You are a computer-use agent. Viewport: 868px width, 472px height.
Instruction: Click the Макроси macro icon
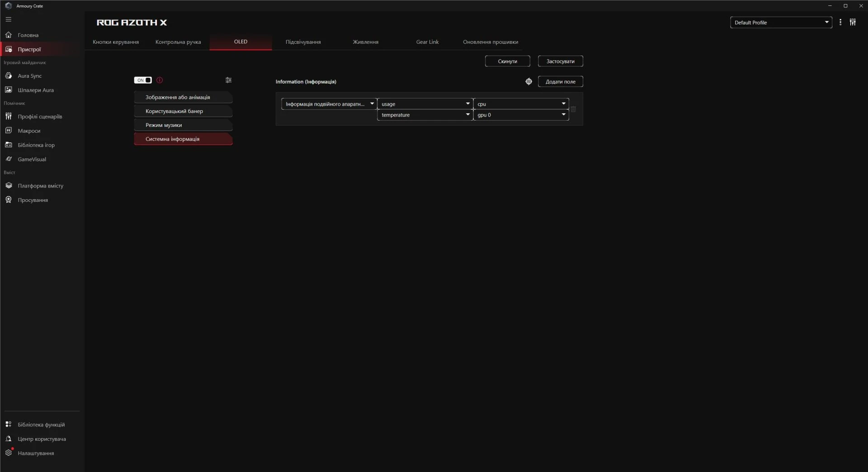coord(9,131)
